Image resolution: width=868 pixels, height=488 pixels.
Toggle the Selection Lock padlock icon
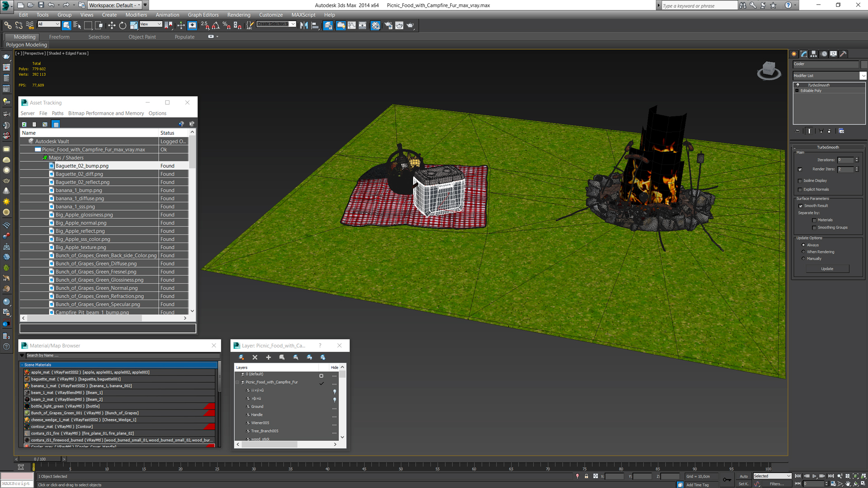pos(586,476)
